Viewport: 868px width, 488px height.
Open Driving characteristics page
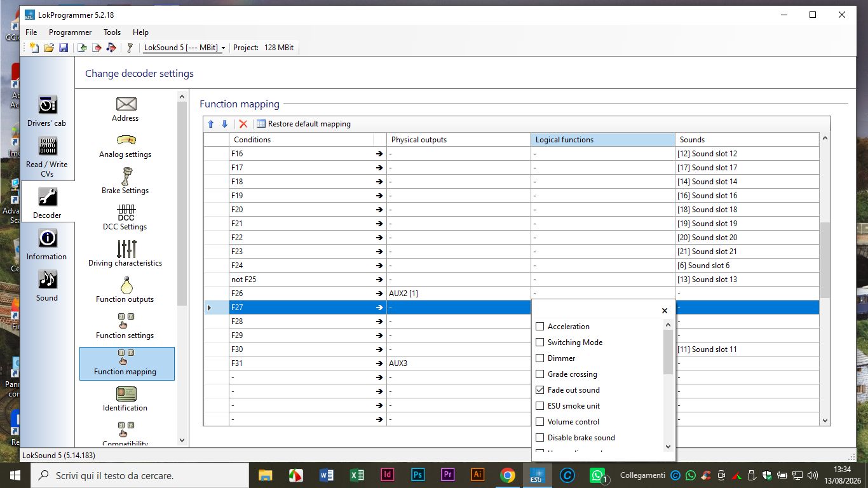(x=126, y=254)
